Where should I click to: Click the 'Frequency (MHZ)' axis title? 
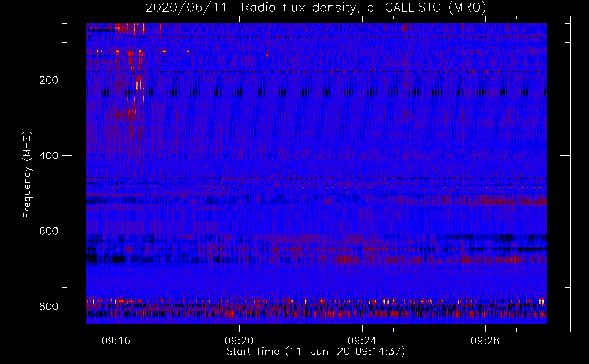click(x=27, y=174)
